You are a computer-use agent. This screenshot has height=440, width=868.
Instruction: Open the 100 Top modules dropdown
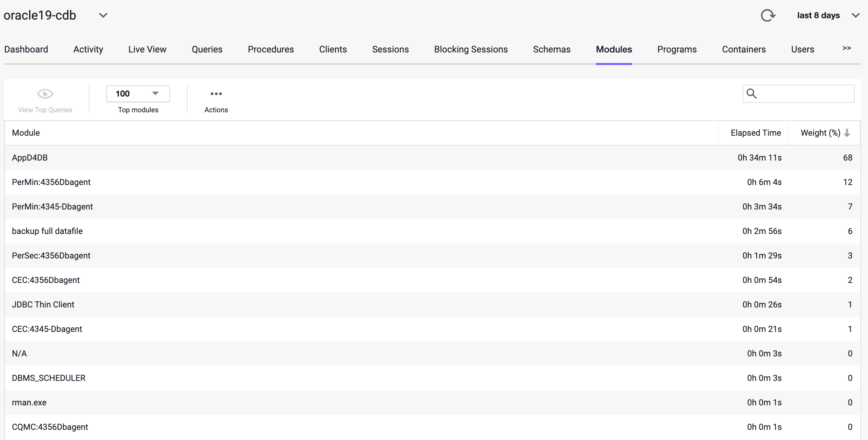pos(138,94)
